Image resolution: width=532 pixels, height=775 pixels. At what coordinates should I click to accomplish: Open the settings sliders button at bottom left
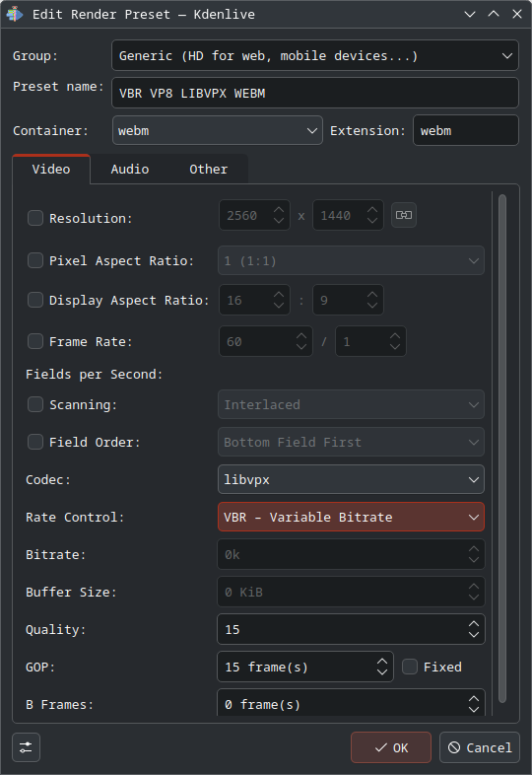(27, 747)
